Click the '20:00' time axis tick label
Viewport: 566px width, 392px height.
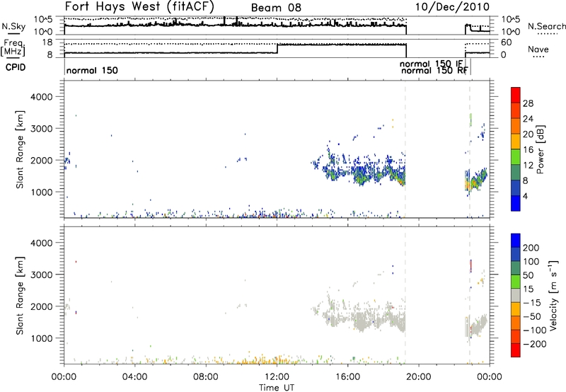(418, 377)
